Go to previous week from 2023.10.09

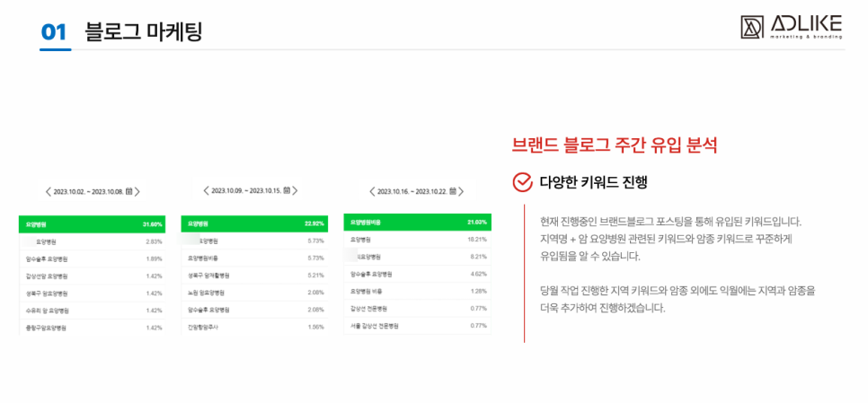point(206,190)
